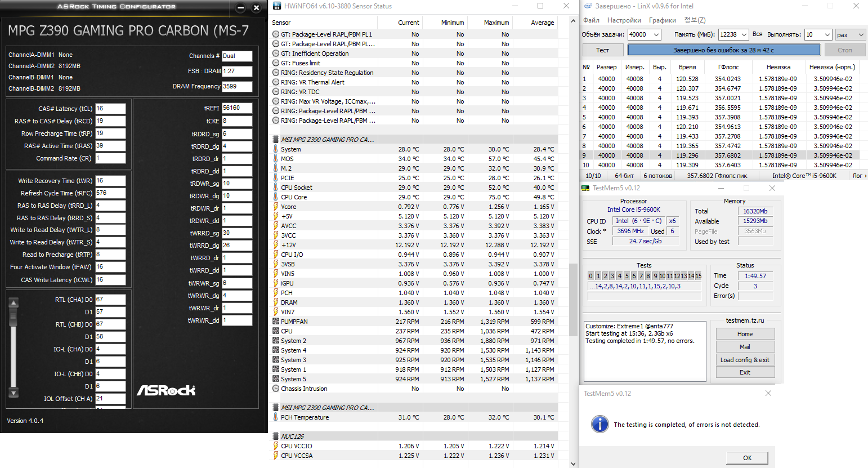Open the Файл menu in LinX

coord(591,20)
